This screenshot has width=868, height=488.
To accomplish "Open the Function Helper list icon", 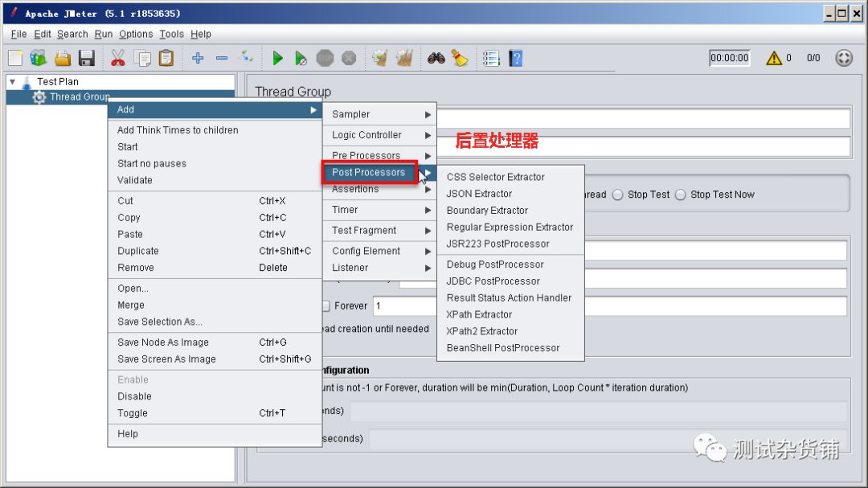I will click(491, 58).
